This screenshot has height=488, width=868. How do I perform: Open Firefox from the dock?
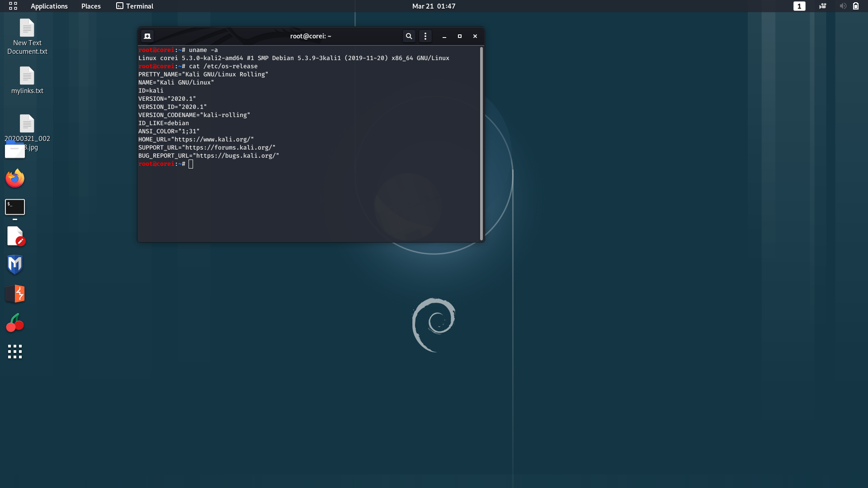tap(15, 178)
